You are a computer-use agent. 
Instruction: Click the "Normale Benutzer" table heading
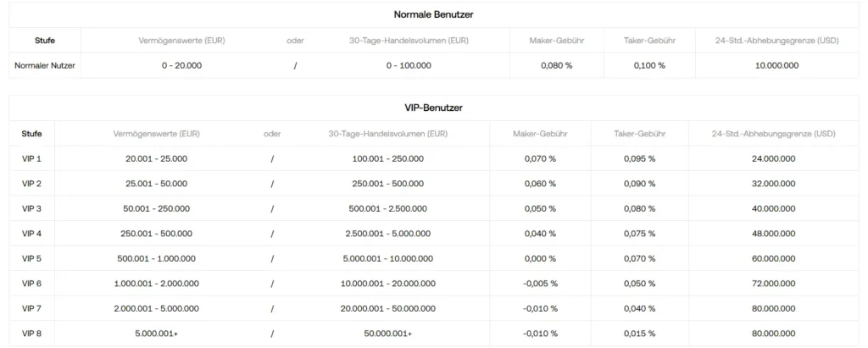coord(433,14)
